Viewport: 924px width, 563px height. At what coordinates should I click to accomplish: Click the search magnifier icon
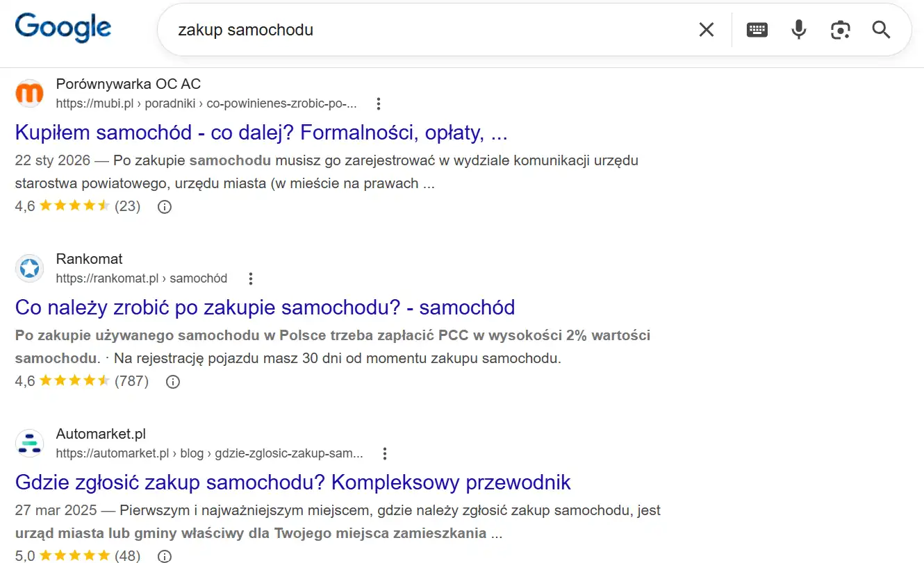click(x=880, y=30)
